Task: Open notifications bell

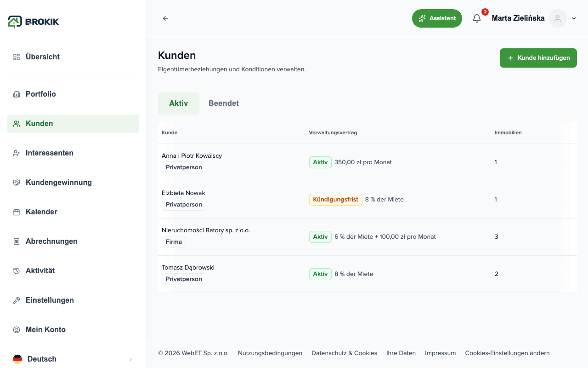Action: pos(477,18)
